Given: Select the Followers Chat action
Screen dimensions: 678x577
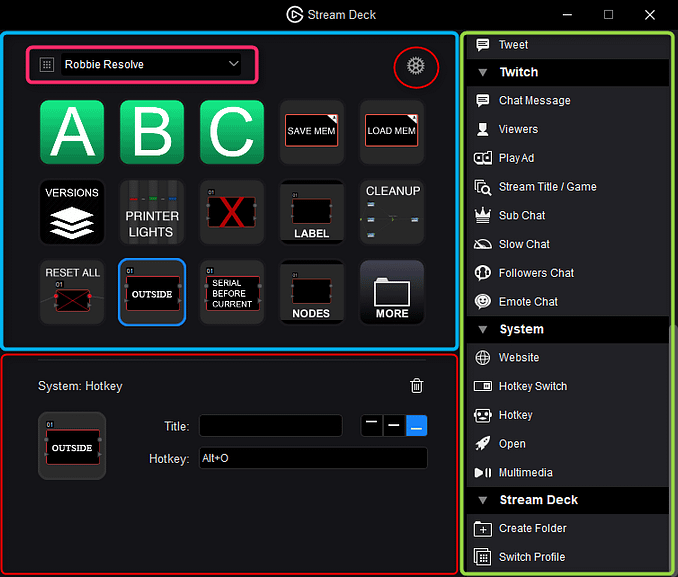Looking at the screenshot, I should 568,273.
